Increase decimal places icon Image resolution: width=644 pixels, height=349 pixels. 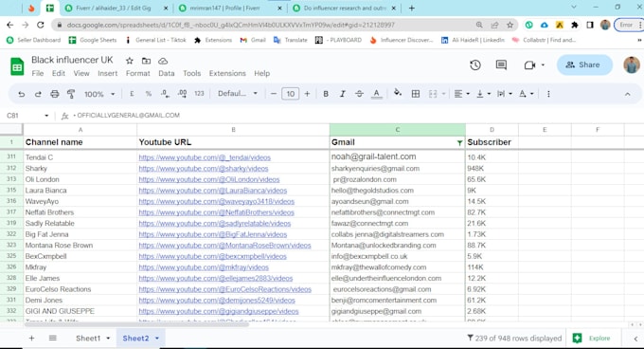click(183, 94)
